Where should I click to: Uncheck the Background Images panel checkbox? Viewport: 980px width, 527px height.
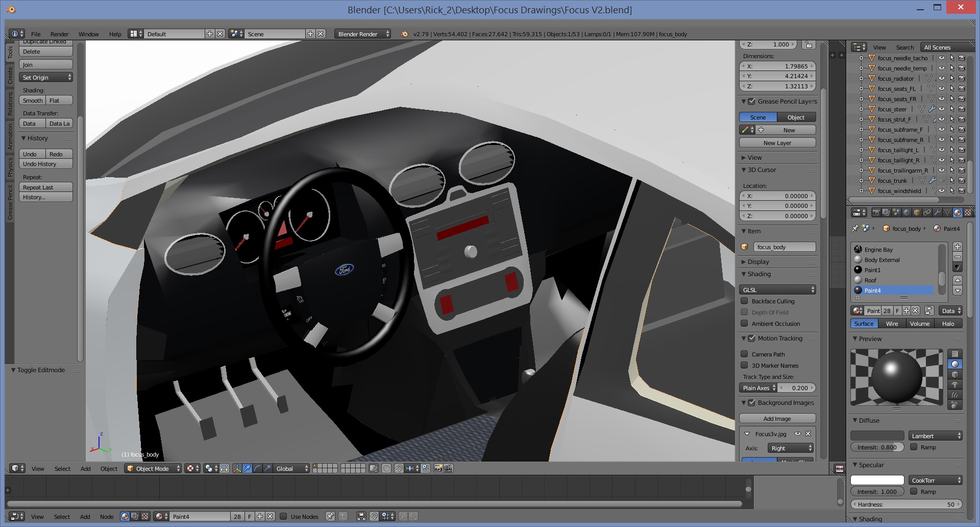(751, 403)
